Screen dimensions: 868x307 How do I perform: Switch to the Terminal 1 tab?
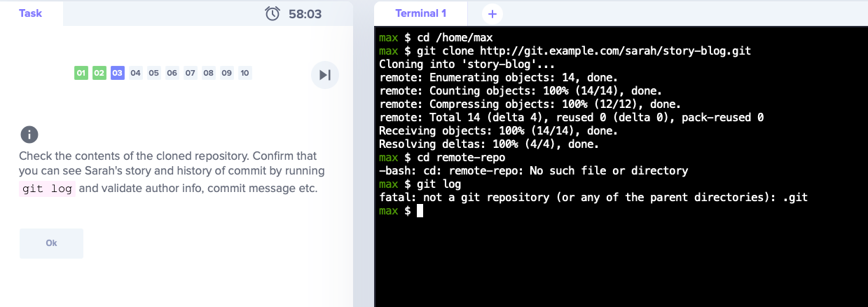420,13
